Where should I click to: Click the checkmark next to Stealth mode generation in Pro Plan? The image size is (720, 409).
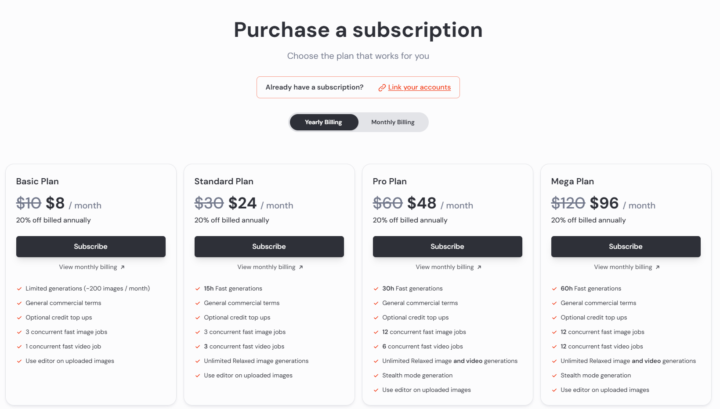pos(376,375)
